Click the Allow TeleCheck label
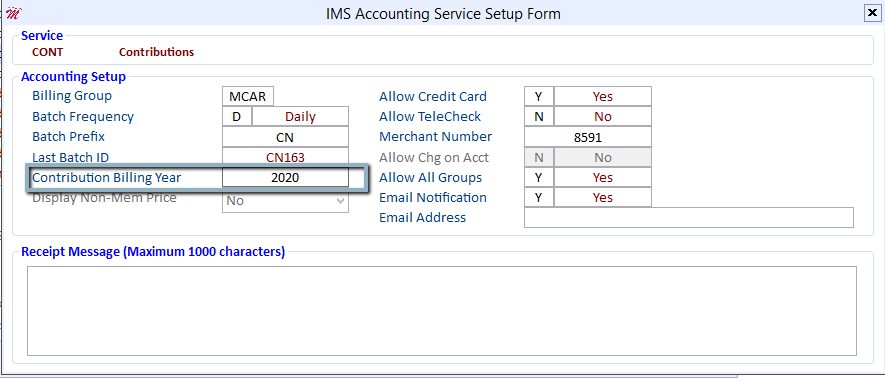This screenshot has width=885, height=378. click(x=430, y=117)
